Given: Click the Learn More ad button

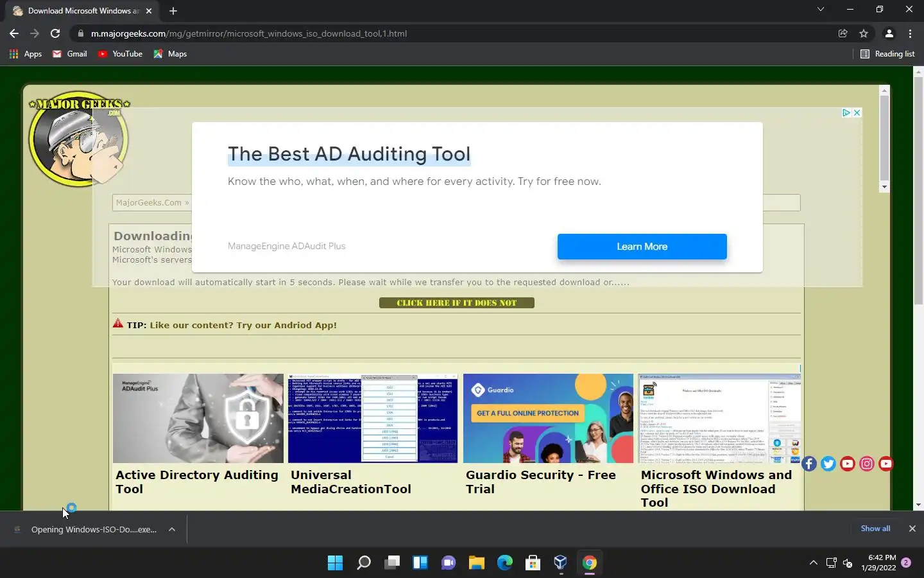Looking at the screenshot, I should pyautogui.click(x=642, y=247).
